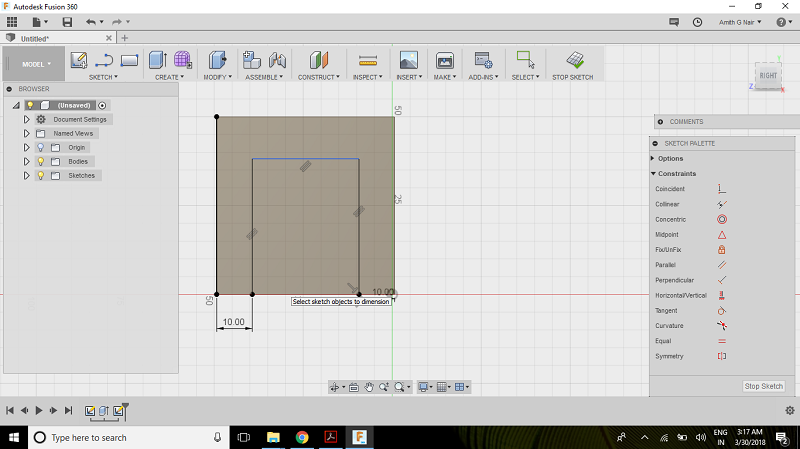Expand the COMMENTS panel
Screen dimensions: 800x449
click(x=660, y=121)
